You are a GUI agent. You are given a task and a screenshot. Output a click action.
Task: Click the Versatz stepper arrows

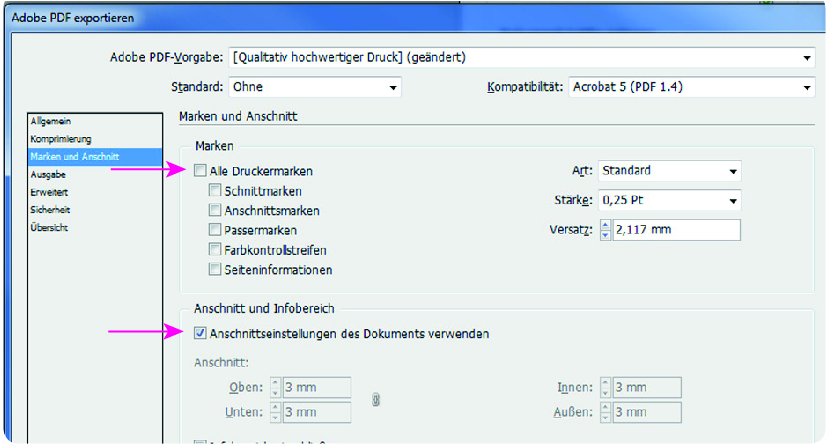coord(604,231)
